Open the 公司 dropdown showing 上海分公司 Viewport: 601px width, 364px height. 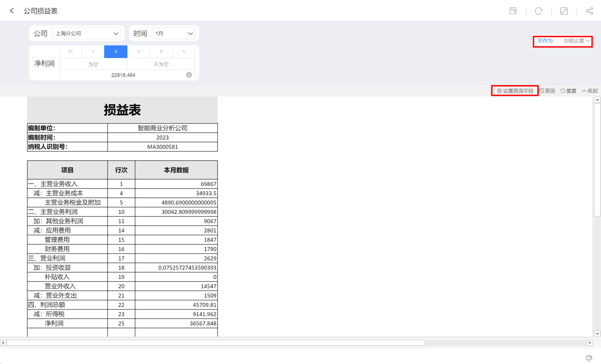[87, 33]
